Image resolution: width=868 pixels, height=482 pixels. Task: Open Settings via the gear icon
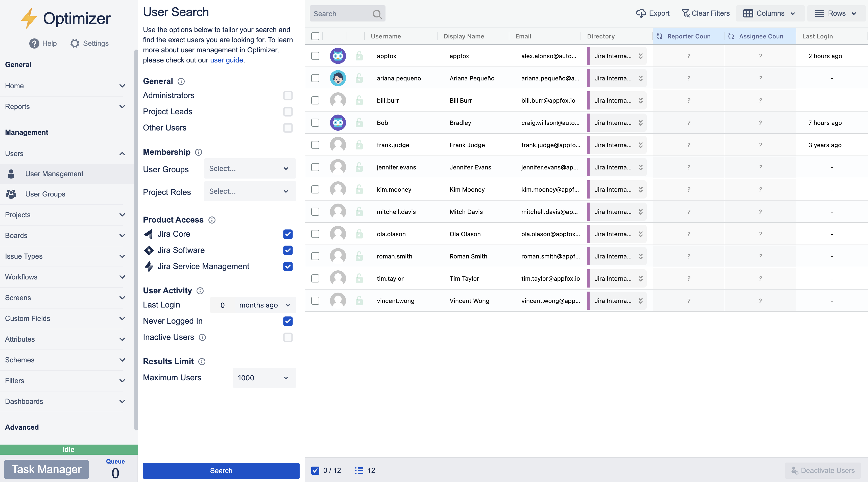(75, 43)
